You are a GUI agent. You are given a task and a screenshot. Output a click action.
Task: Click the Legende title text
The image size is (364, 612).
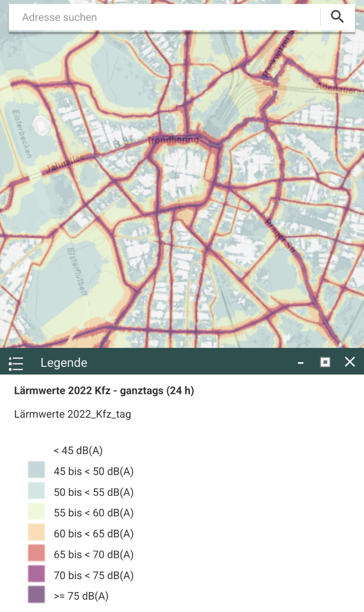pyautogui.click(x=64, y=363)
